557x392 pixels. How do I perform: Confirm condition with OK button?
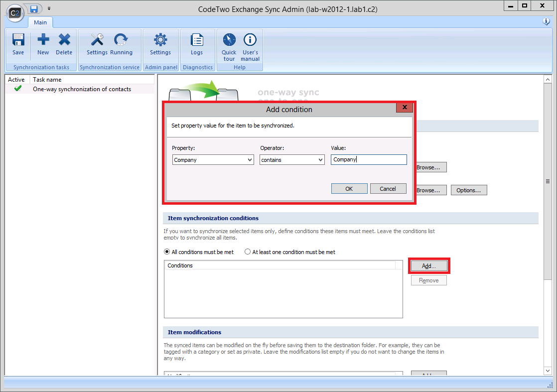pyautogui.click(x=349, y=189)
